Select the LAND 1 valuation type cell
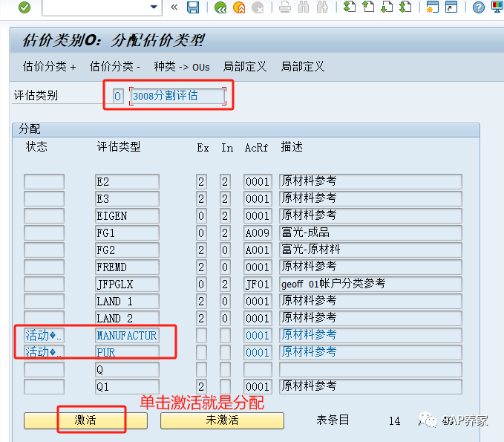The width and height of the screenshot is (504, 442). pos(127,301)
